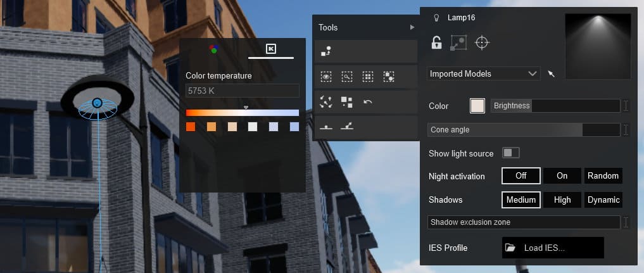This screenshot has height=273, width=644.
Task: Click the scatter arrows icon in Tools
Action: pyautogui.click(x=326, y=101)
